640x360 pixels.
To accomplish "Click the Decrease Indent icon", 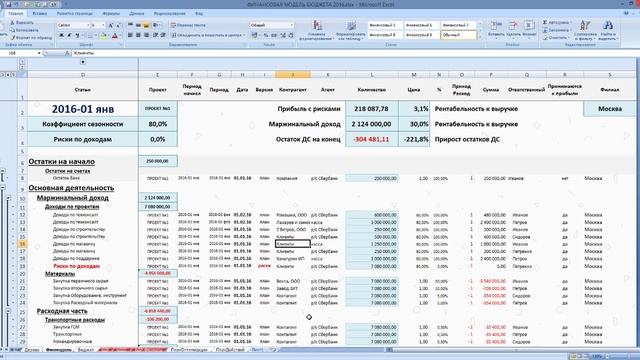I will (x=155, y=36).
